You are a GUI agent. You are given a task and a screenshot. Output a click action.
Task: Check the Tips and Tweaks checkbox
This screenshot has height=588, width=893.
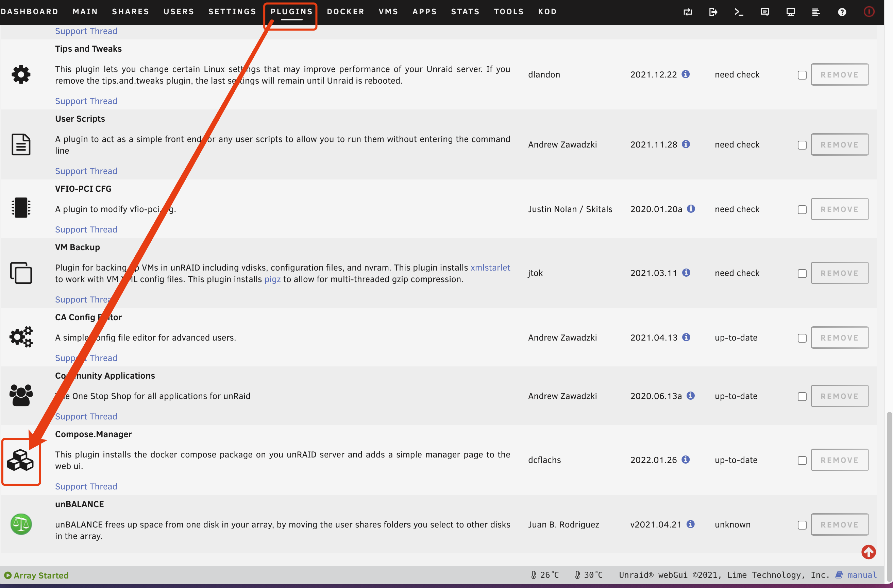[x=802, y=75]
